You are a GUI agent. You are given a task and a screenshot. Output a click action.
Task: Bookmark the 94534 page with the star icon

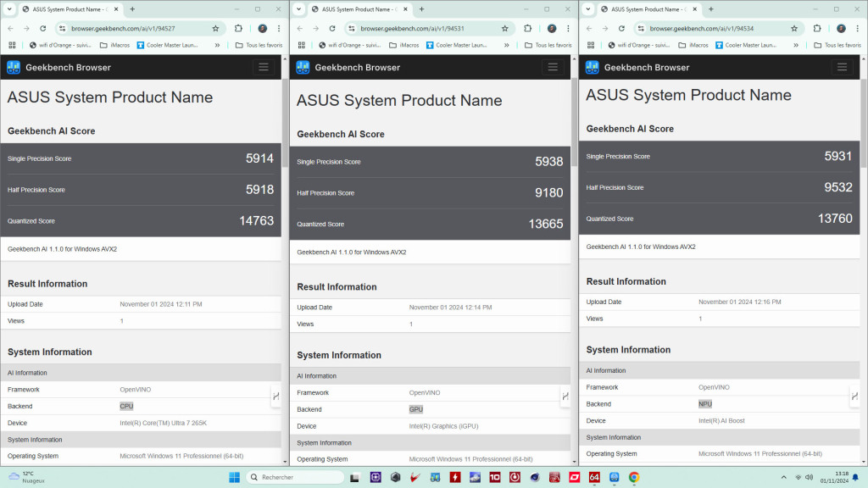794,28
